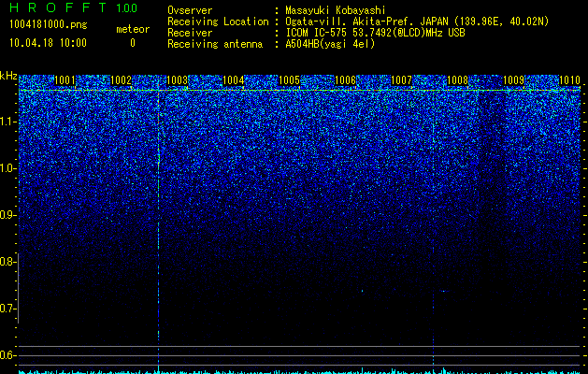Screen dimensions: 588x374
Task: Select antenna text A504HB(yagi 4el)
Action: (330, 44)
